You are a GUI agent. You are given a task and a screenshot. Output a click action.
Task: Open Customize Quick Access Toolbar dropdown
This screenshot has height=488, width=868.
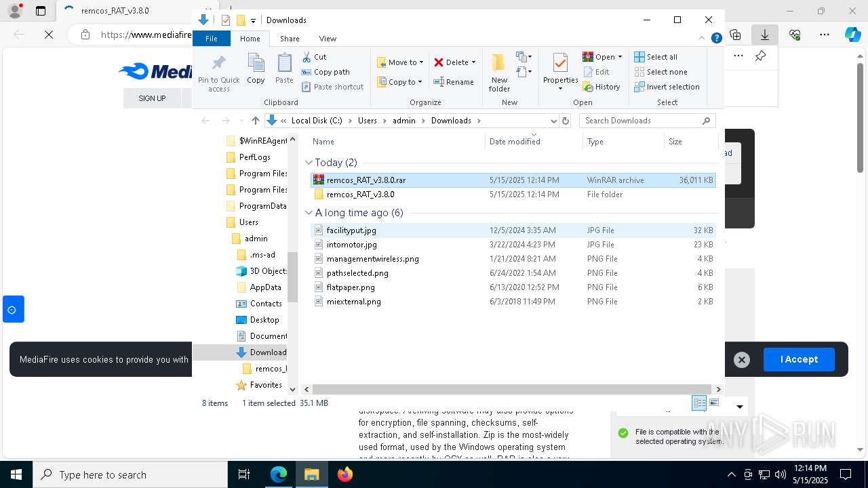coord(253,20)
